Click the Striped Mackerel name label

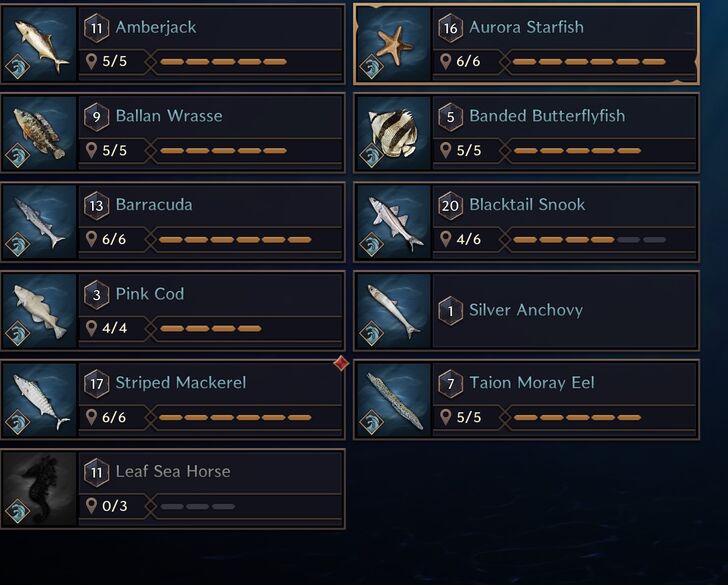[x=180, y=382]
